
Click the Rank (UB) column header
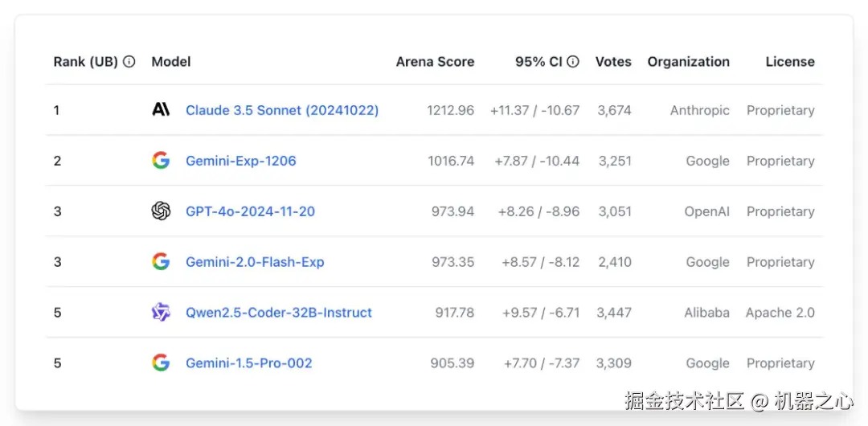tap(86, 62)
